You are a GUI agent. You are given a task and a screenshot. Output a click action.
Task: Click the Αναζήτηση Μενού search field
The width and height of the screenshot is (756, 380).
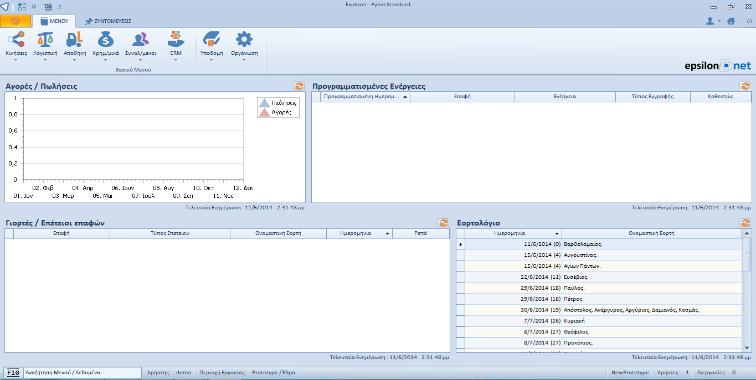pyautogui.click(x=82, y=373)
